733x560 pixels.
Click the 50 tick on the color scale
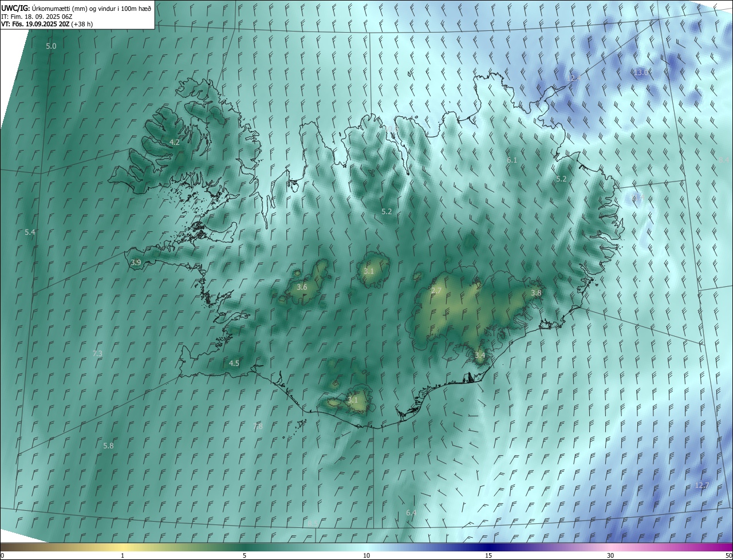(x=728, y=555)
